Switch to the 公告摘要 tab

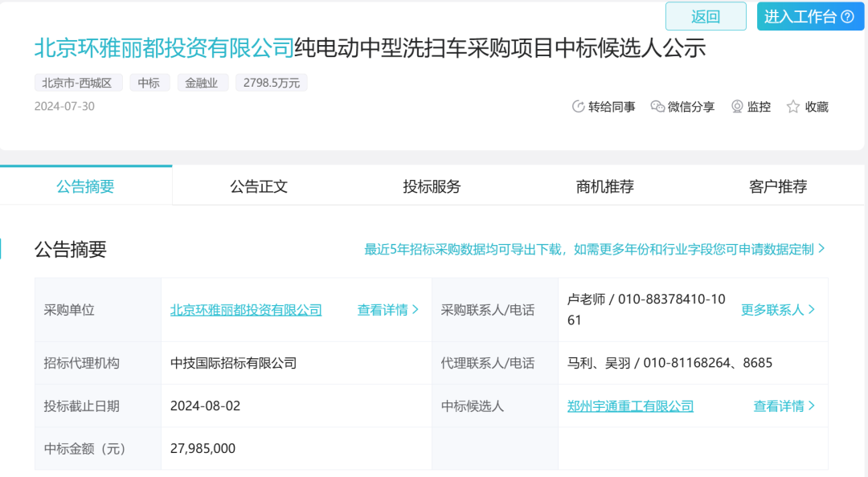(x=86, y=186)
